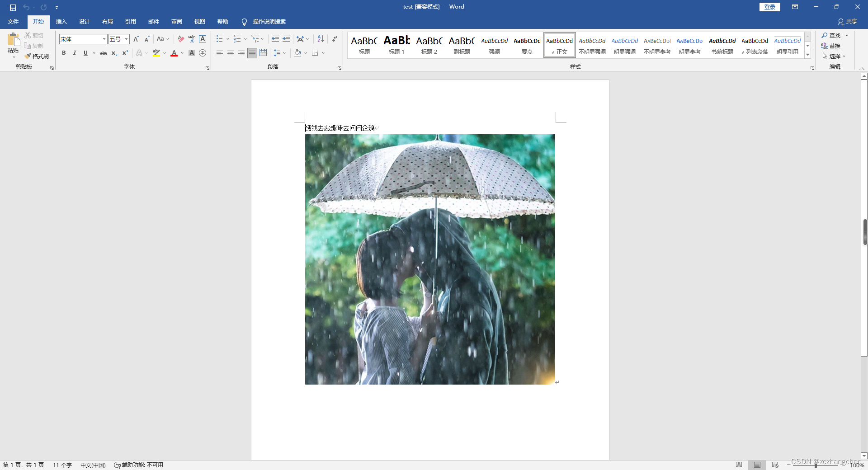Click the yellow text highlight color button
Image resolution: width=868 pixels, height=470 pixels.
click(x=156, y=53)
